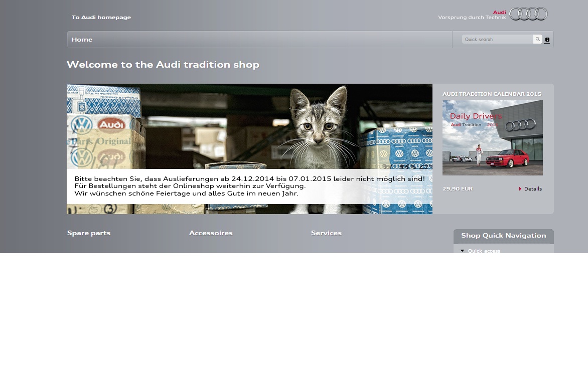
Task: Click the Audi four-rings logo
Action: pos(528,14)
